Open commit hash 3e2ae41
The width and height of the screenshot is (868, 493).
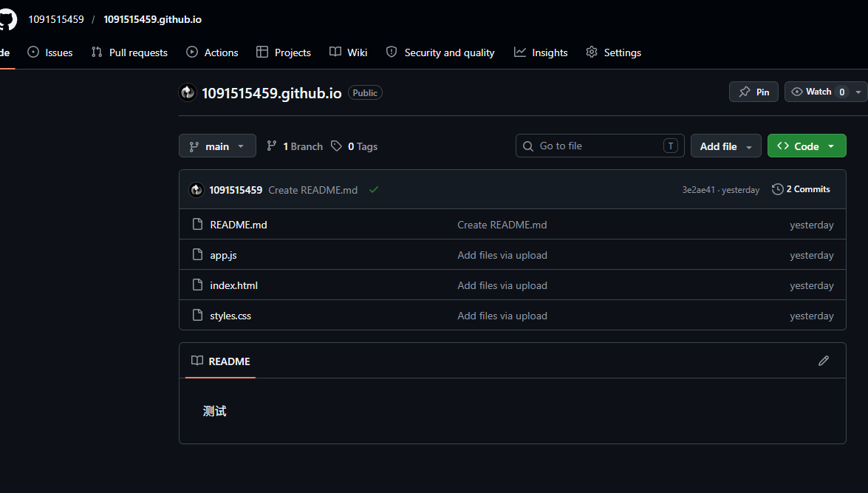pos(698,190)
